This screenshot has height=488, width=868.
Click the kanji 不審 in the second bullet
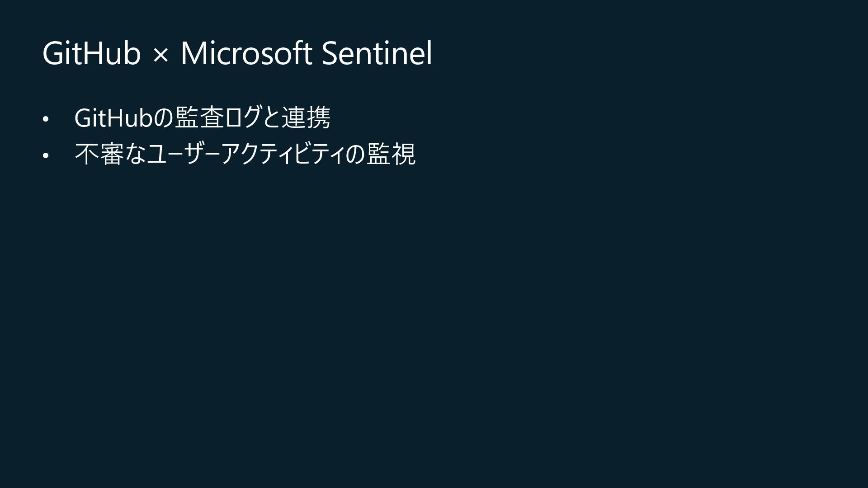pyautogui.click(x=99, y=154)
